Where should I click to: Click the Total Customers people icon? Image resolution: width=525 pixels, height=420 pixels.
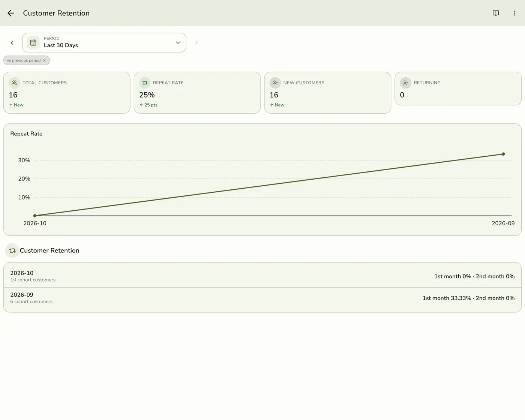(x=14, y=83)
